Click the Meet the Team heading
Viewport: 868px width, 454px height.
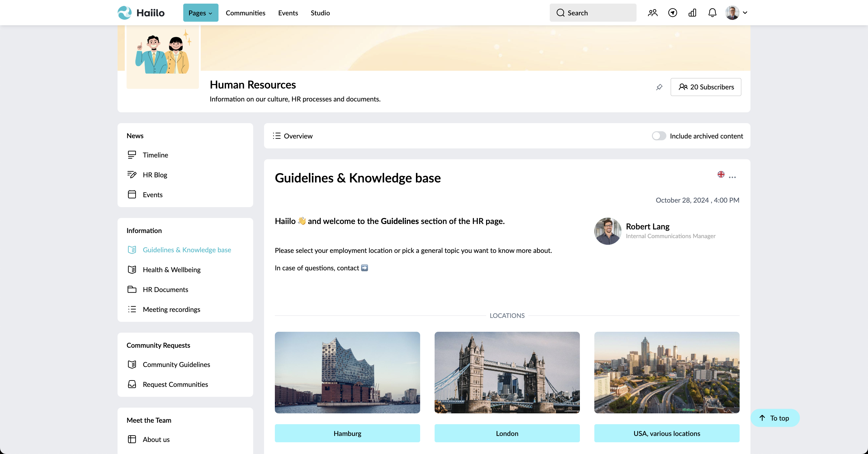point(149,420)
